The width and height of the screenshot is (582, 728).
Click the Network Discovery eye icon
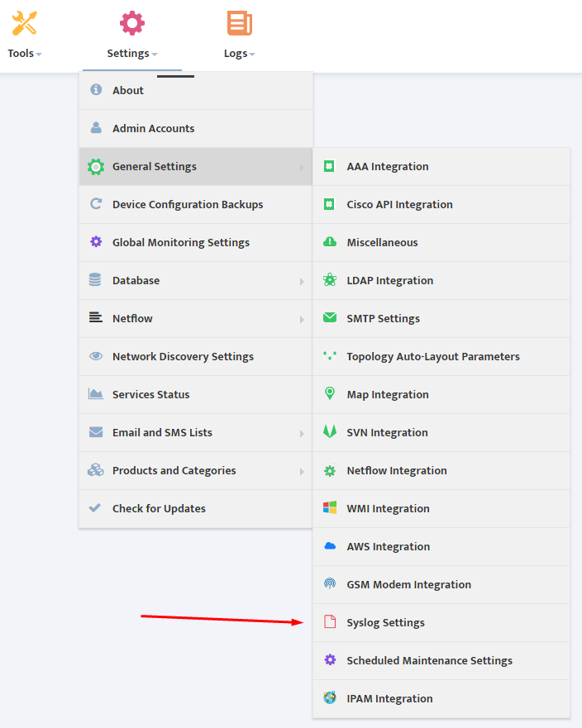pyautogui.click(x=96, y=356)
